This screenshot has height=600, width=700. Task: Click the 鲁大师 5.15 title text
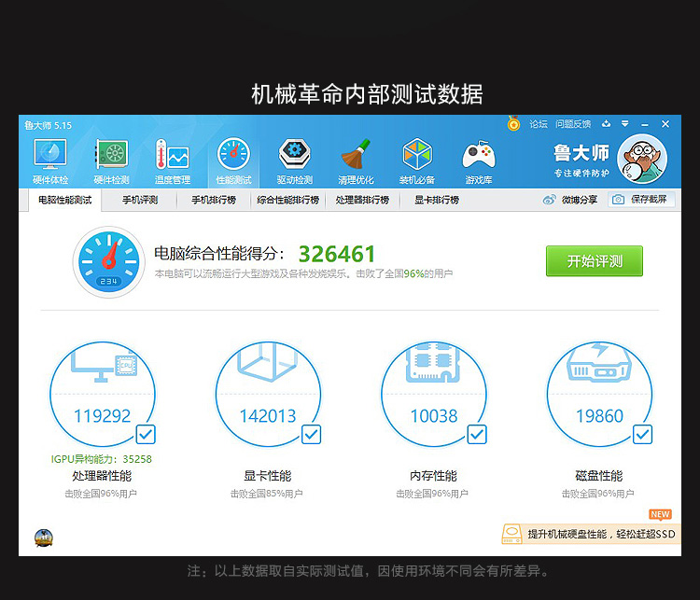pyautogui.click(x=48, y=125)
